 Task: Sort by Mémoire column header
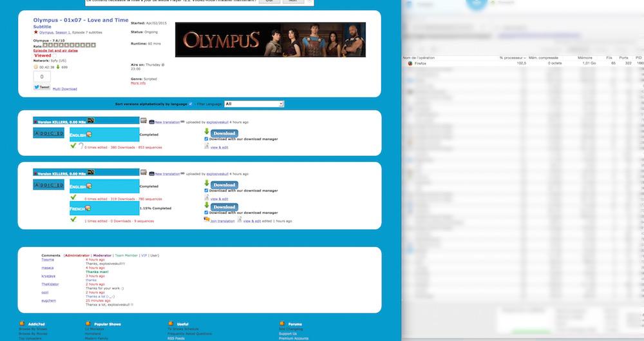coord(585,57)
